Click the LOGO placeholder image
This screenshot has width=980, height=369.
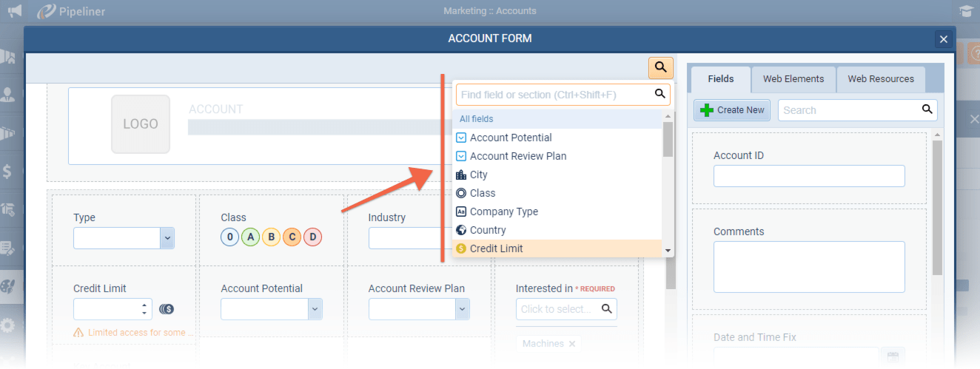click(141, 123)
